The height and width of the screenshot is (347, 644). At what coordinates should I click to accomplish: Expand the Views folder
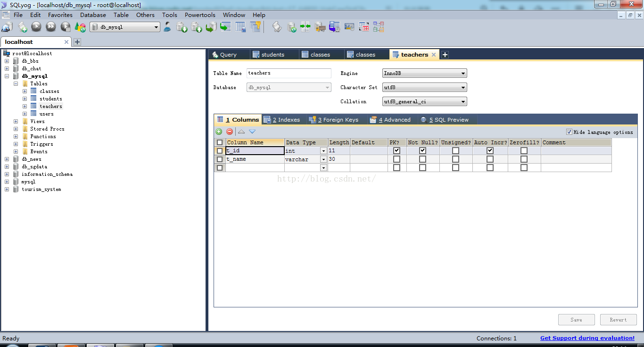(x=16, y=121)
